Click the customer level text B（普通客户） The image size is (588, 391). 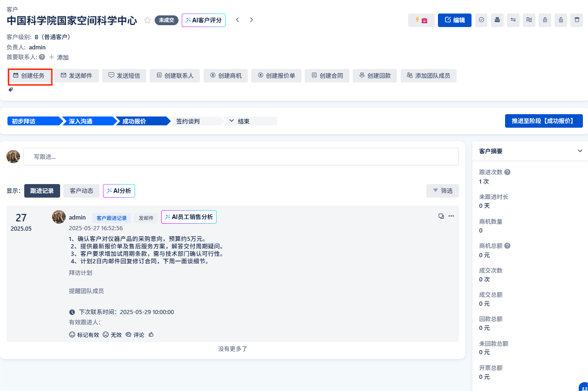tap(54, 37)
